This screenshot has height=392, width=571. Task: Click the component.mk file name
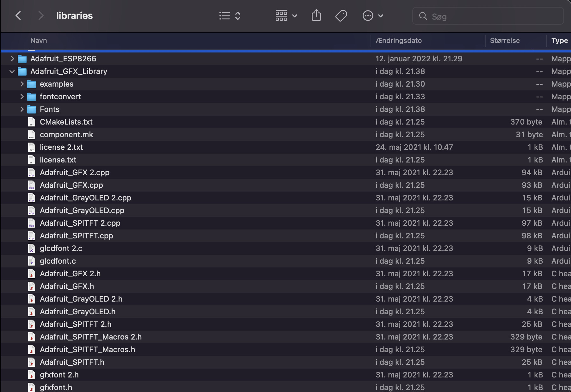[x=66, y=135]
